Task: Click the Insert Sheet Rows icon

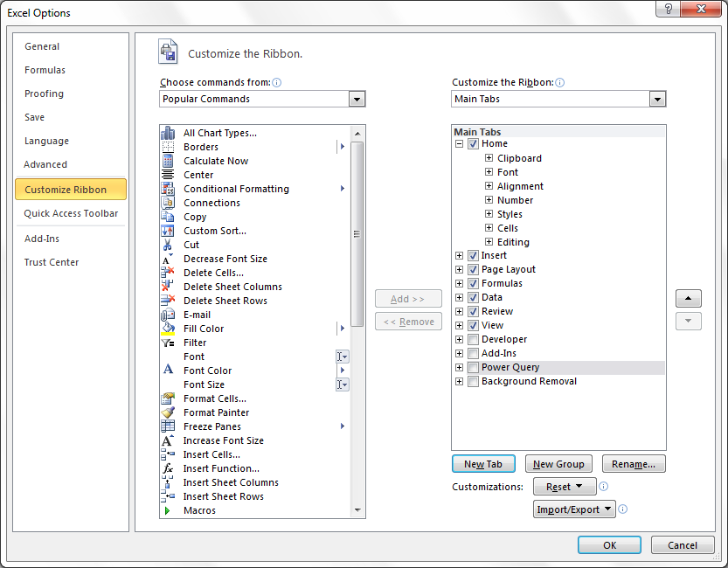Action: point(168,496)
